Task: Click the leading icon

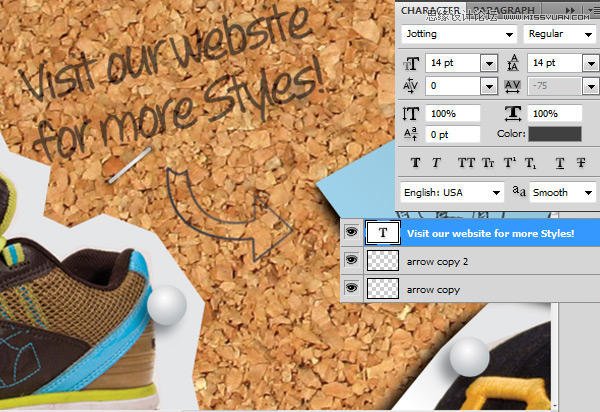Action: click(513, 62)
